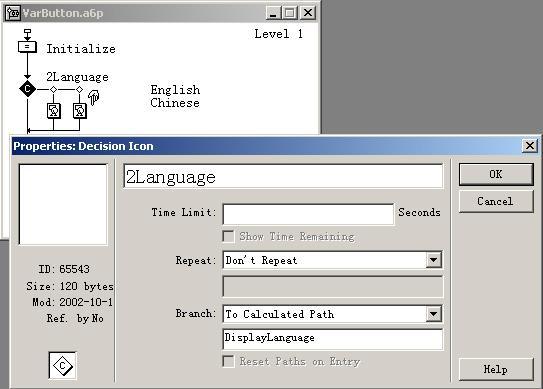This screenshot has height=389, width=543.
Task: Confirm with the OK button
Action: pos(496,174)
